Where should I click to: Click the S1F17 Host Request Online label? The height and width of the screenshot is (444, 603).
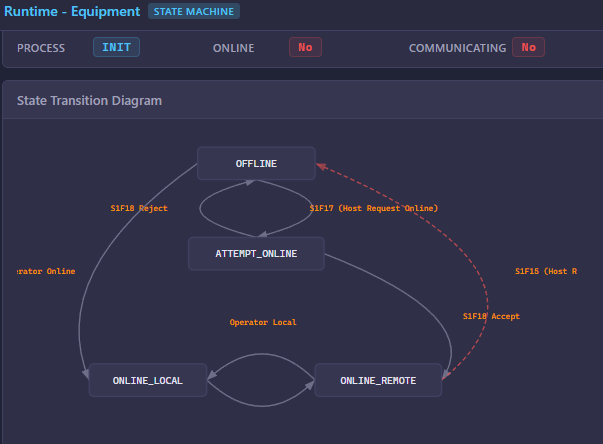pyautogui.click(x=374, y=209)
